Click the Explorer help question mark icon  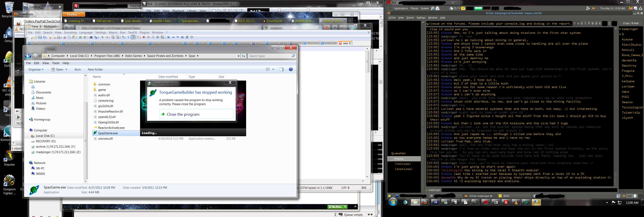291,70
